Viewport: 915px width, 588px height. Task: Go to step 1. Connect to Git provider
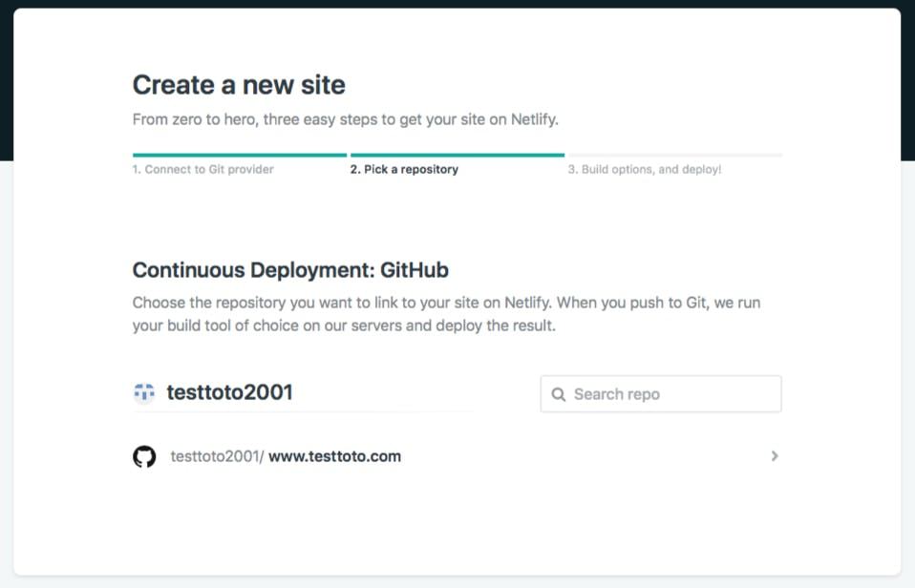[203, 169]
